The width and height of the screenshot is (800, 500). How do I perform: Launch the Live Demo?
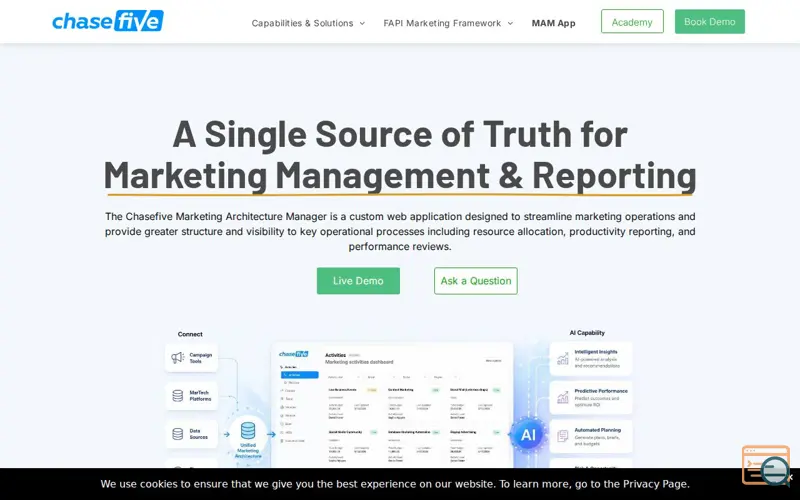(358, 281)
